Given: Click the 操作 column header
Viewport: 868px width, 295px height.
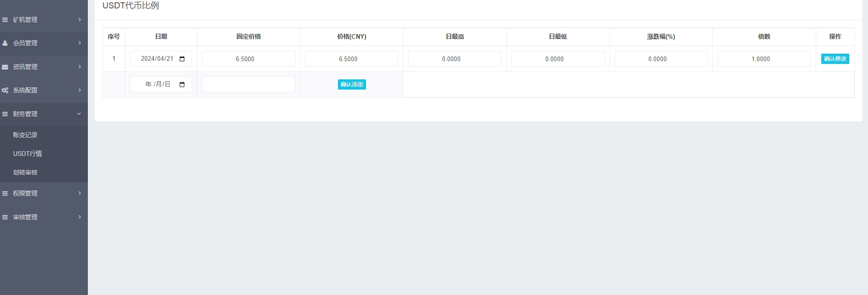Looking at the screenshot, I should point(835,36).
